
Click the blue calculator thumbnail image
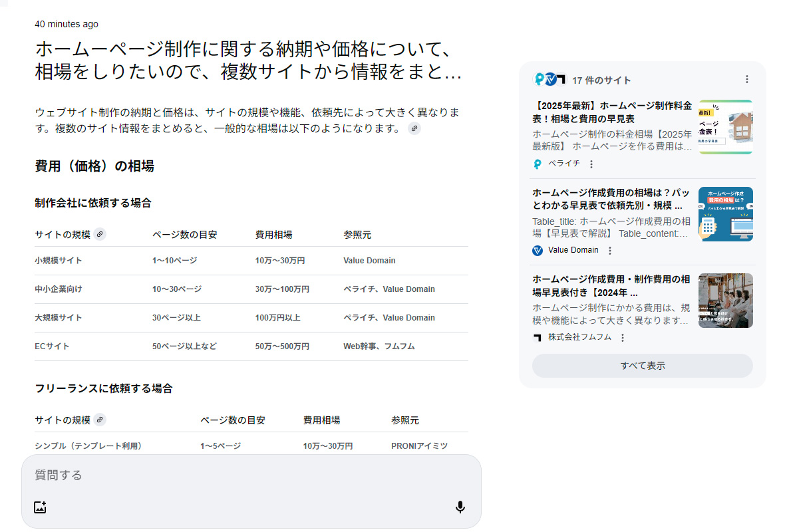coord(725,214)
